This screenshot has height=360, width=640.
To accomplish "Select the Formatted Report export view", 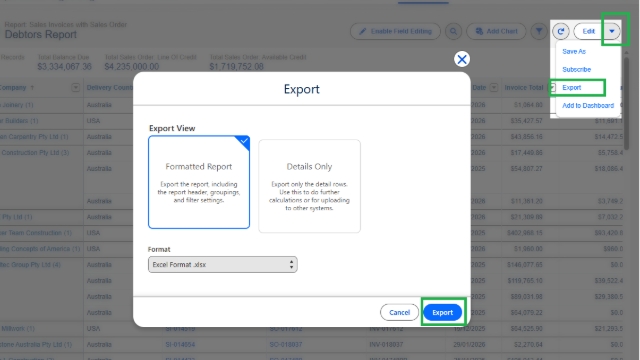I will pos(199,182).
